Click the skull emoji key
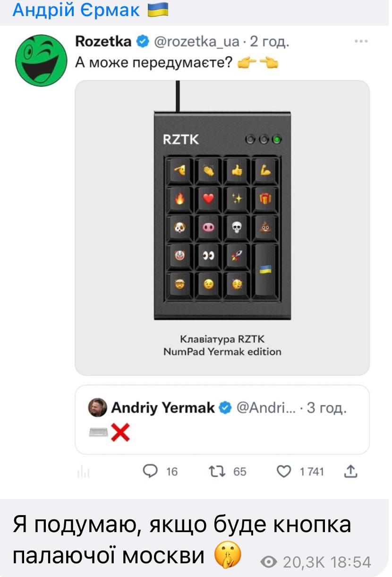Screen dimensions: 392x577 tap(237, 228)
